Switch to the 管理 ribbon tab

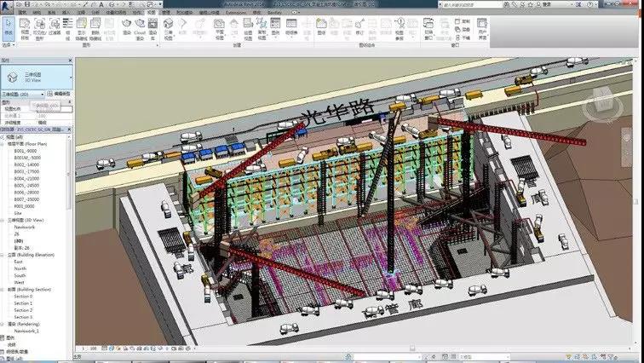click(x=166, y=12)
